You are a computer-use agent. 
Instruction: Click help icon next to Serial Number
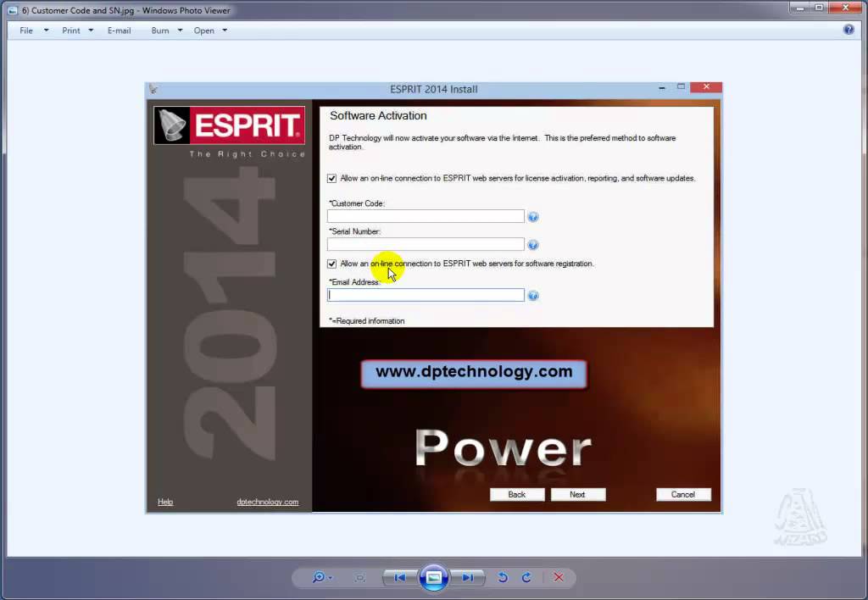pos(533,245)
